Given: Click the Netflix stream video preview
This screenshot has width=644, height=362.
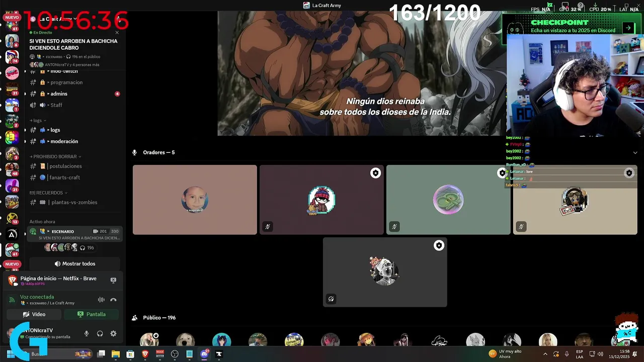Looking at the screenshot, I should click(x=362, y=73).
